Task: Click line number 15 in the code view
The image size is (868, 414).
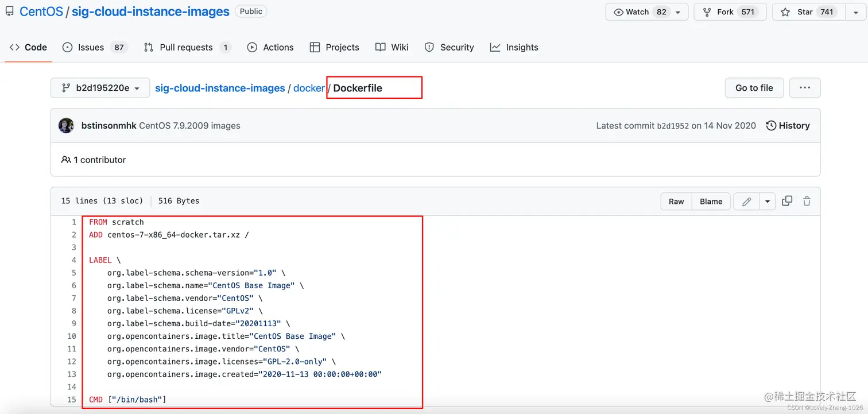Action: [x=71, y=399]
